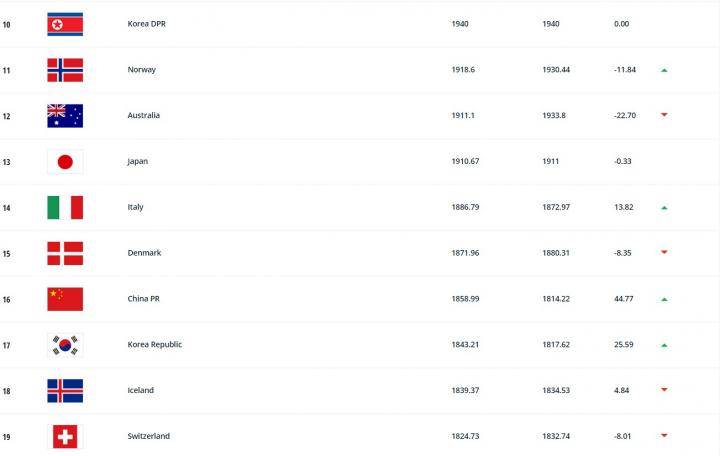Click the Italy tricolor flag
Screen dimensions: 720x456
point(65,208)
